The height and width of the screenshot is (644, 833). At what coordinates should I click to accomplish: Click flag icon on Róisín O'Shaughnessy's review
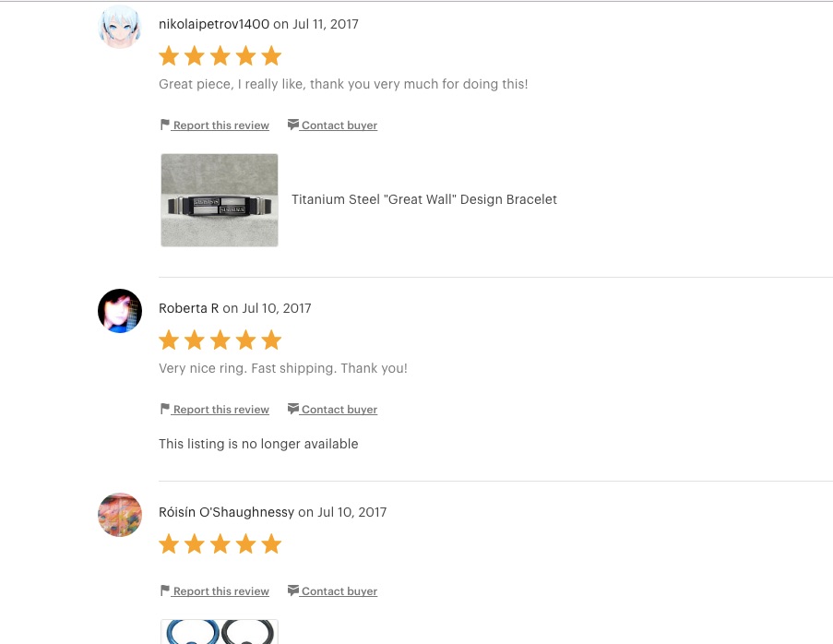pos(165,590)
